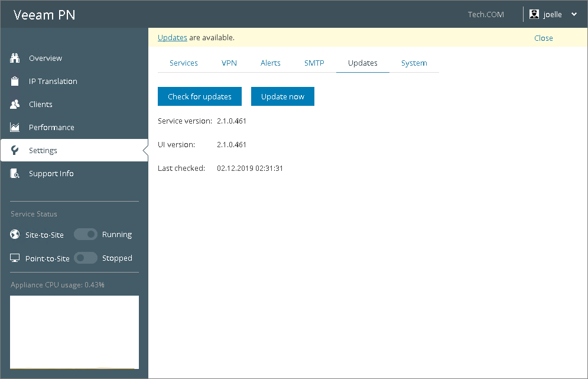
Task: Click the Site-to-Site globe icon
Action: [x=15, y=235]
